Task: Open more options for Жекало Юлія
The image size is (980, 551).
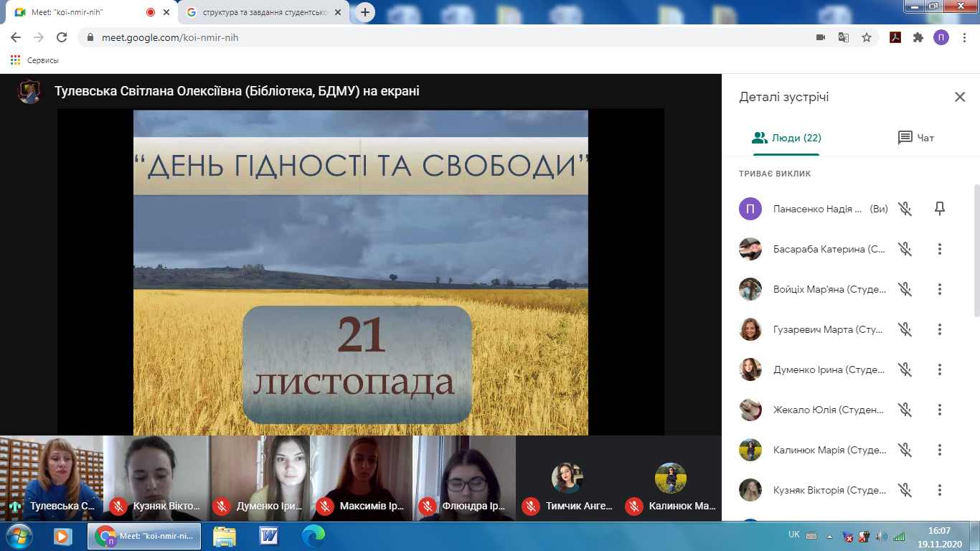Action: point(940,410)
